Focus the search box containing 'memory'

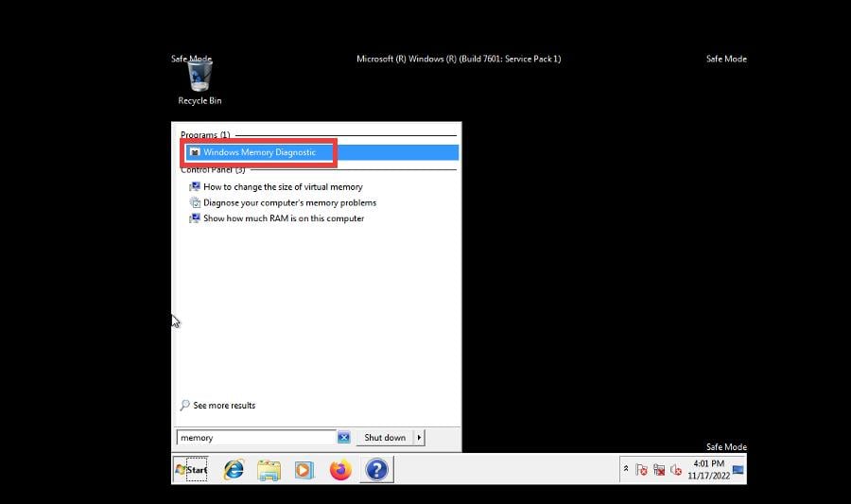tap(256, 437)
